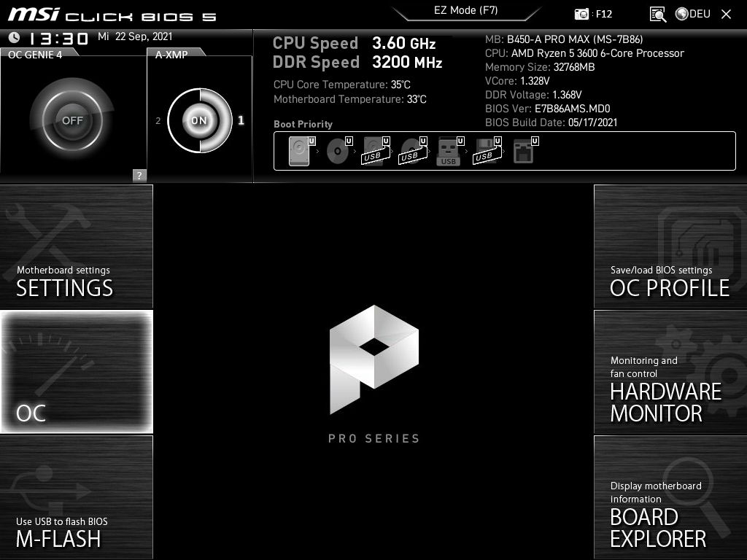Image resolution: width=747 pixels, height=560 pixels.
Task: Select the optical disc boot device icon
Action: click(339, 151)
